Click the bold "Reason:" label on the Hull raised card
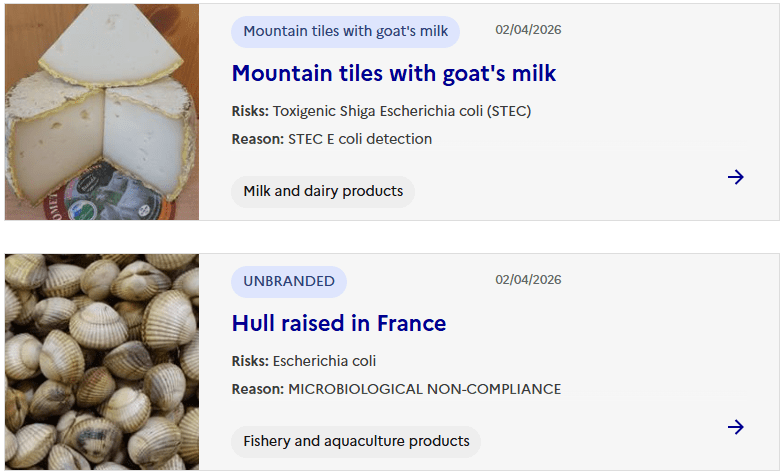 (x=257, y=389)
